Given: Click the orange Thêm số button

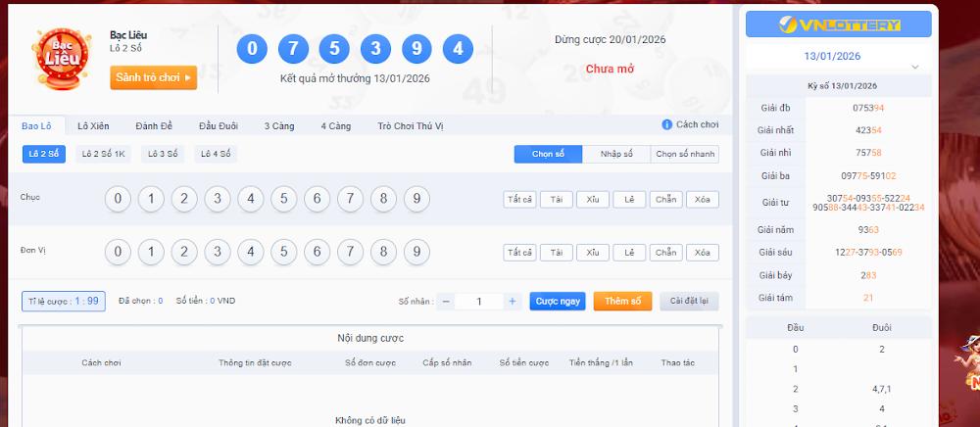Looking at the screenshot, I should click(x=622, y=302).
